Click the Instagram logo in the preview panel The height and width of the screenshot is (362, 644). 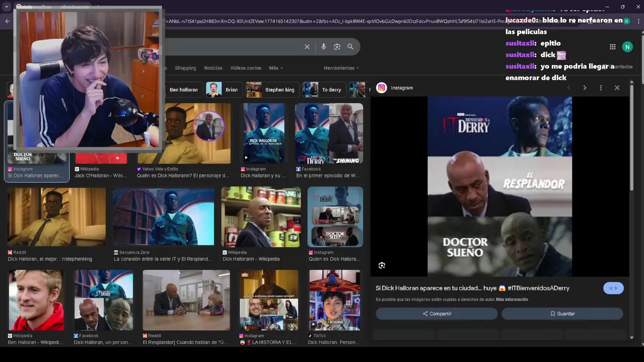381,88
